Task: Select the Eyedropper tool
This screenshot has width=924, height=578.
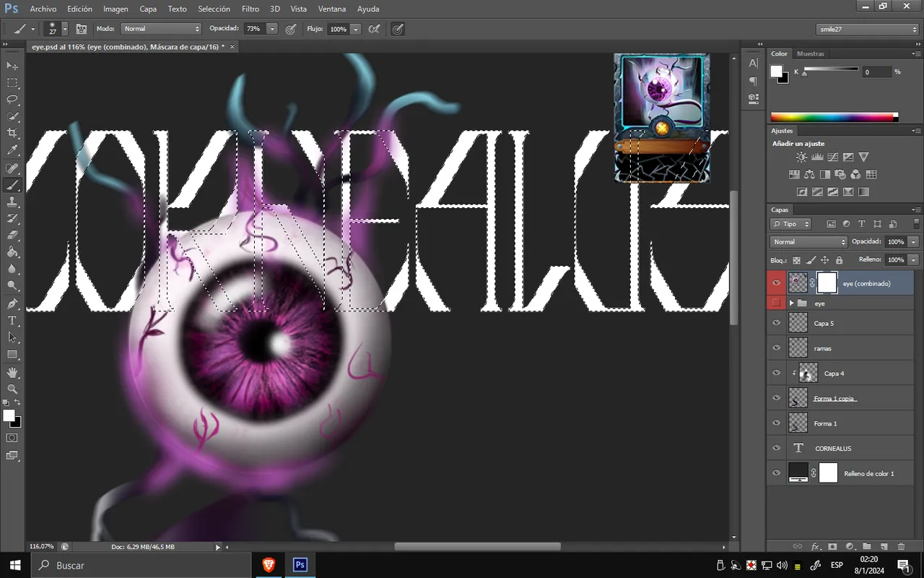Action: point(12,150)
